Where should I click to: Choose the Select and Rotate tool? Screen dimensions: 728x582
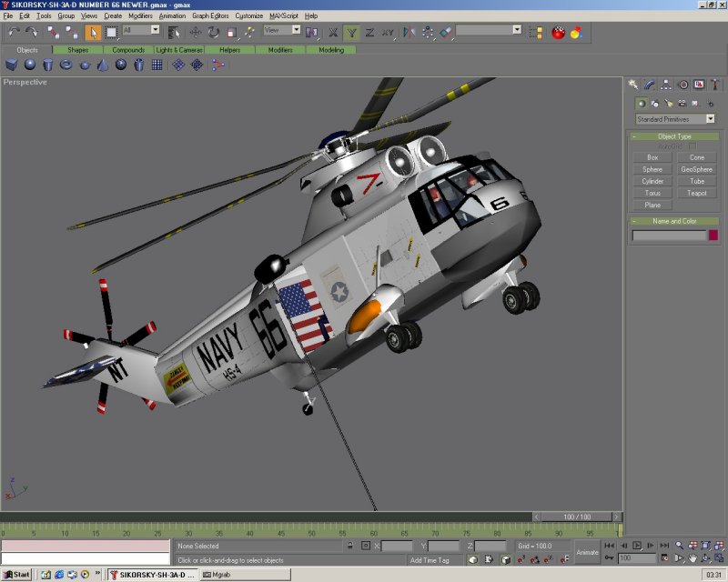click(213, 32)
